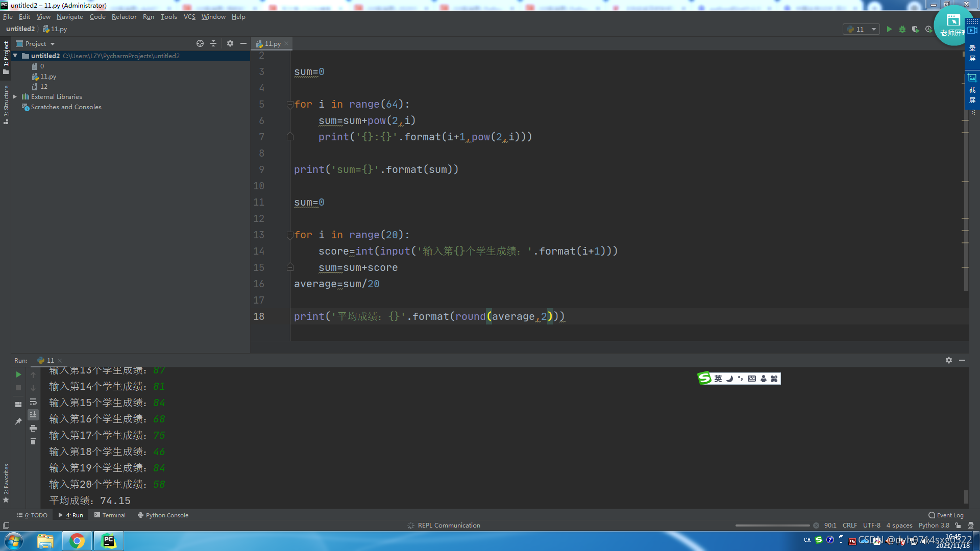Stop the running process in Run panel
The height and width of the screenshot is (551, 980).
[x=18, y=388]
